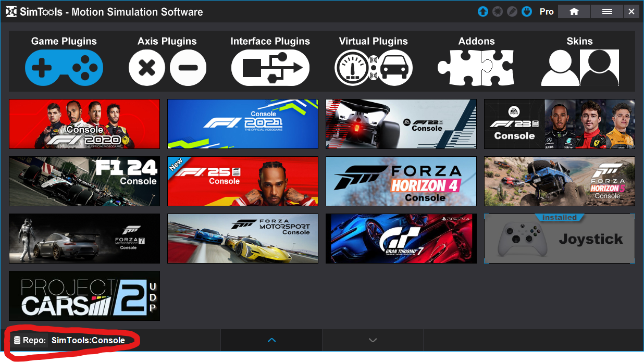
Task: Open the Addons puzzle icon
Action: [x=476, y=68]
